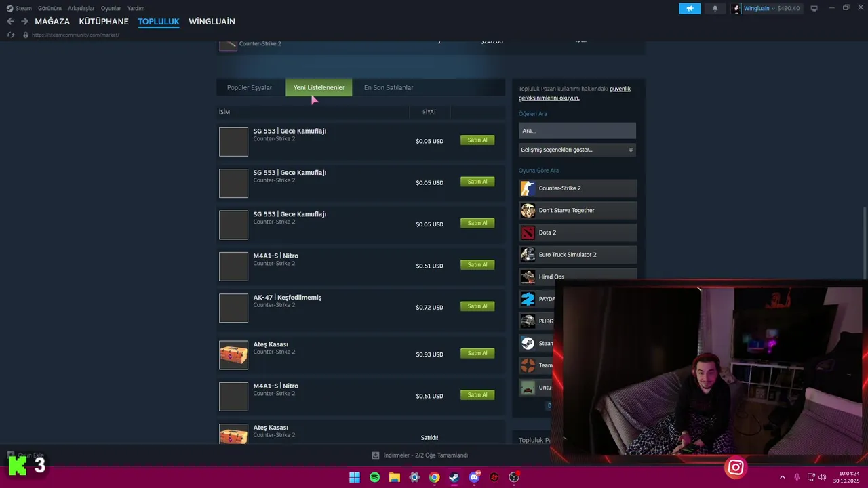
Task: Click the padlock icon beside the URL
Action: [26, 35]
